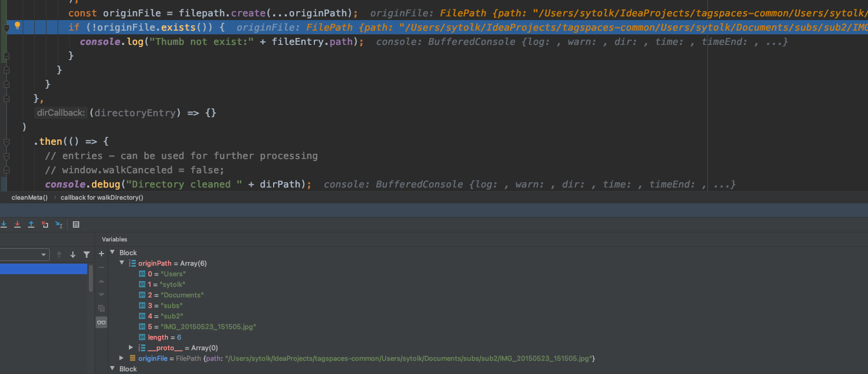The height and width of the screenshot is (374, 868).
Task: Click the Force Step Into icon
Action: [x=17, y=225]
